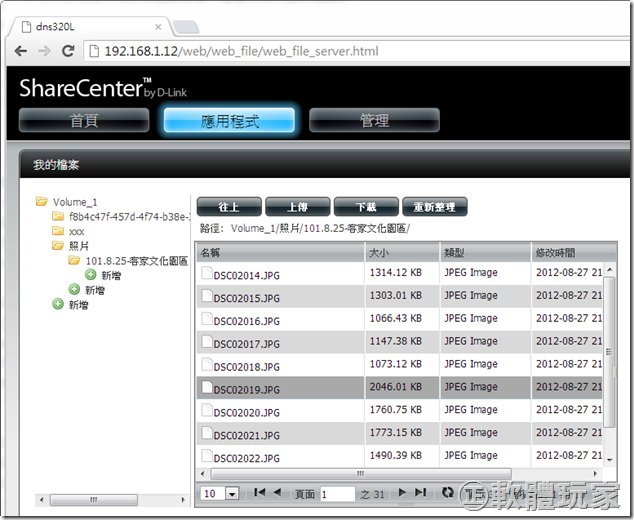Open the 管理 management tab
Screen dimensions: 634x520
374,120
